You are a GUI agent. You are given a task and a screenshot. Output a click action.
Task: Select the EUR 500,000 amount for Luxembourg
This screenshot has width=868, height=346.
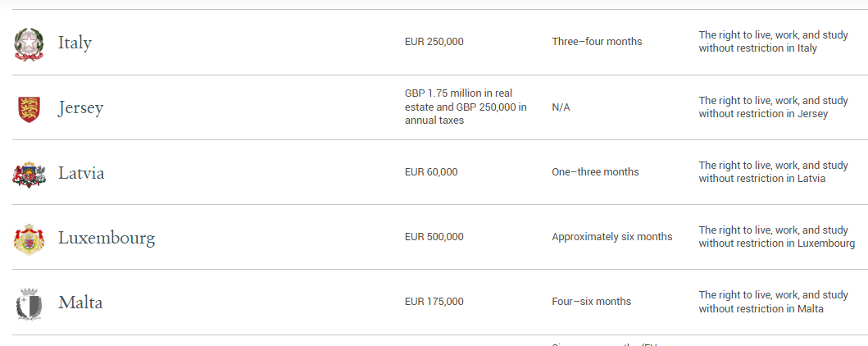tap(434, 237)
